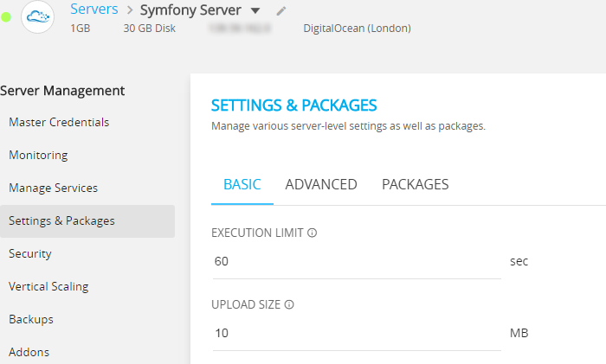The image size is (606, 364).
Task: Click the Upload Size input field
Action: (x=355, y=333)
